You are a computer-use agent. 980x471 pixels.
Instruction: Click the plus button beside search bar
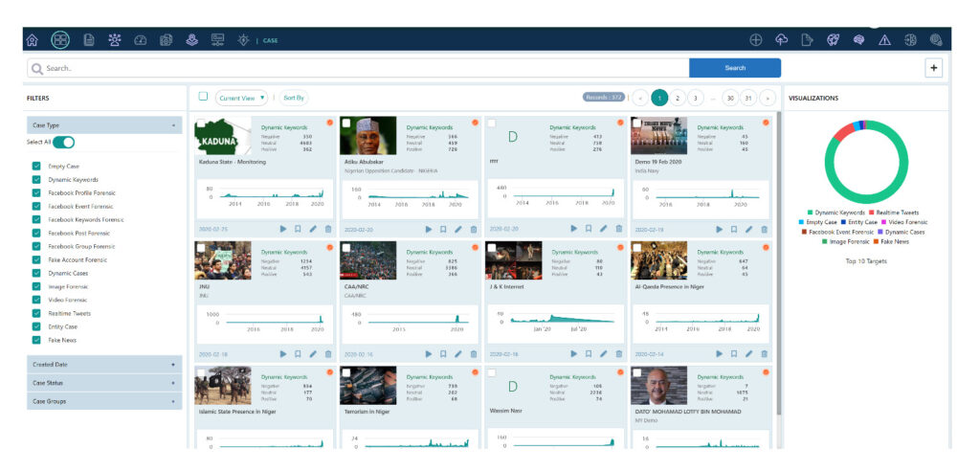pyautogui.click(x=934, y=68)
